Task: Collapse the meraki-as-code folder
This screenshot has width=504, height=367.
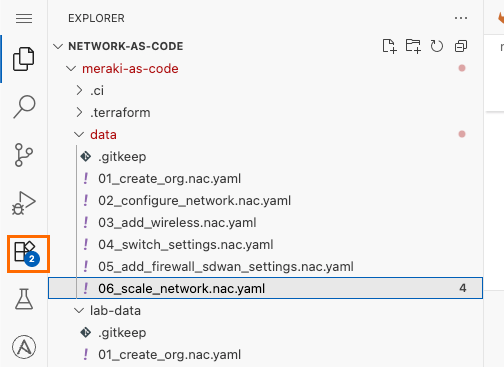Action: tap(71, 69)
